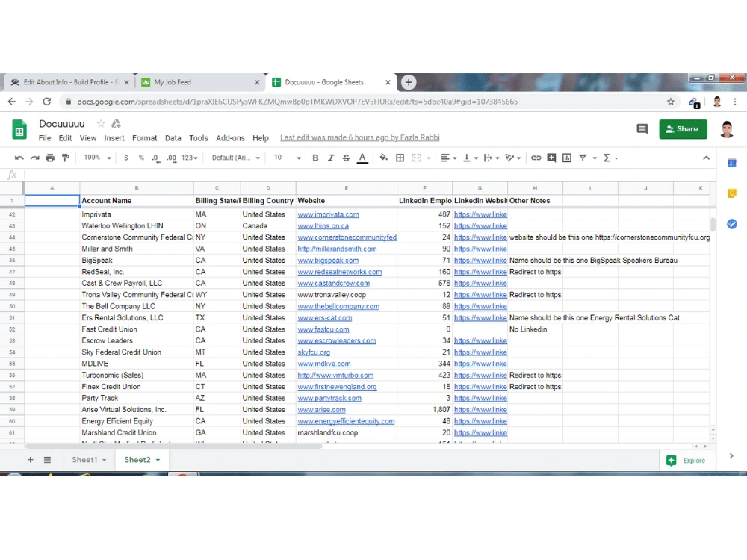Click the Share button
Viewport: 747px width, 560px height.
point(682,129)
